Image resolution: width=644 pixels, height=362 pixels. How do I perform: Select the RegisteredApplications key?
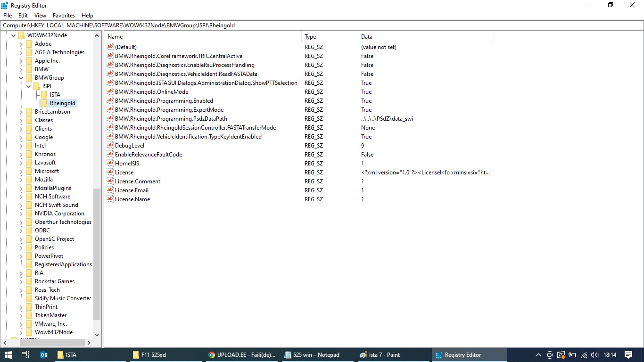coord(63,264)
